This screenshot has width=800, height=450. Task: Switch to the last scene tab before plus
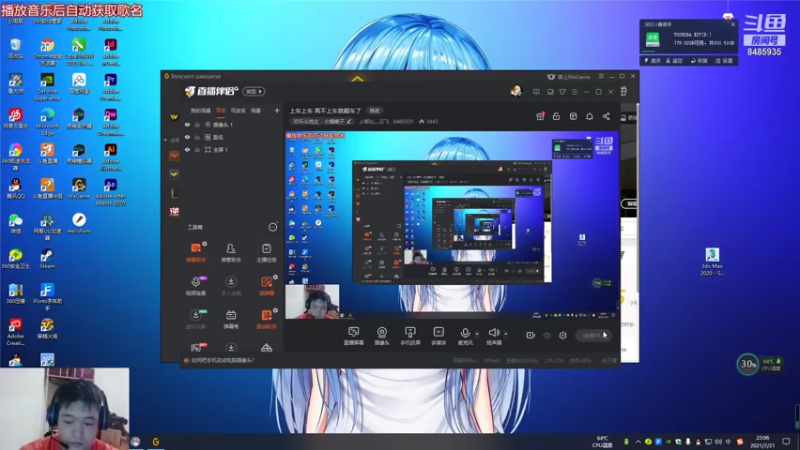click(256, 110)
